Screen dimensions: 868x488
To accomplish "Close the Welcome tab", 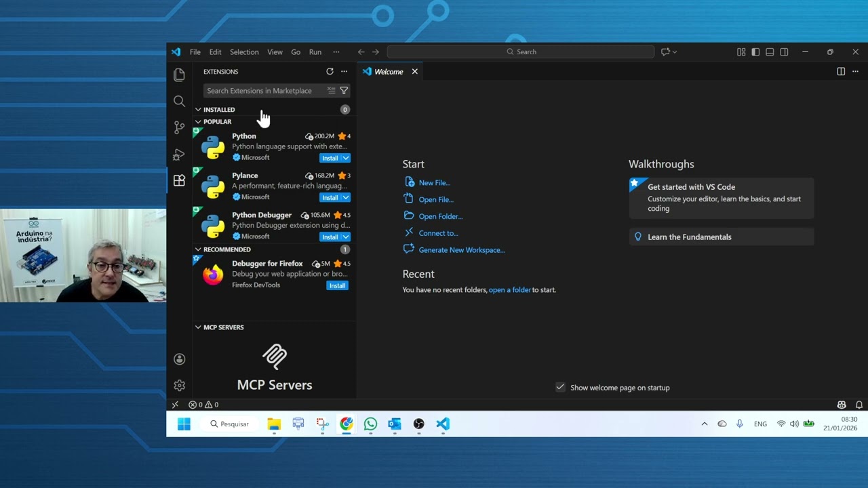I will point(415,71).
